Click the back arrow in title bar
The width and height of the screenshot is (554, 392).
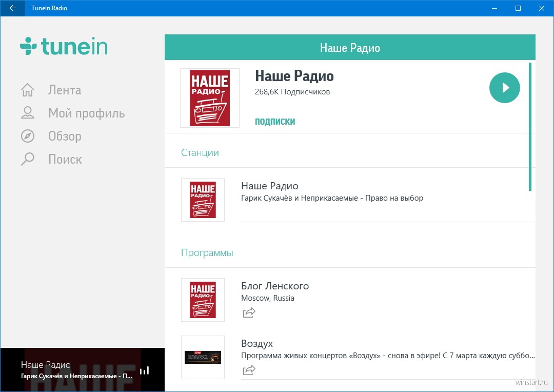12,8
